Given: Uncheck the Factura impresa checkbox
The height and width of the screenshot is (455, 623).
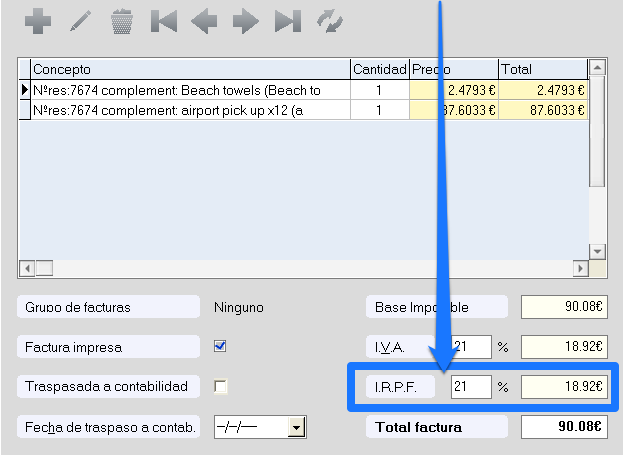Looking at the screenshot, I should (220, 347).
